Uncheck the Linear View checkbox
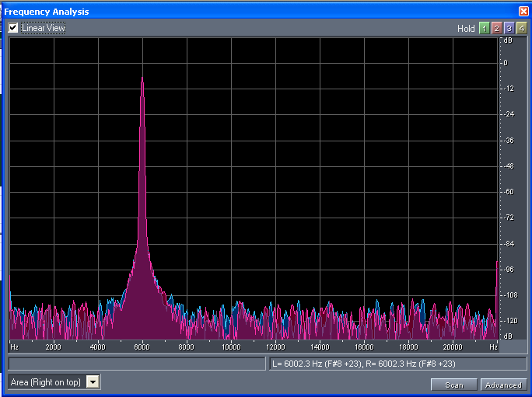Viewport: 532px width, 397px height. [x=13, y=28]
